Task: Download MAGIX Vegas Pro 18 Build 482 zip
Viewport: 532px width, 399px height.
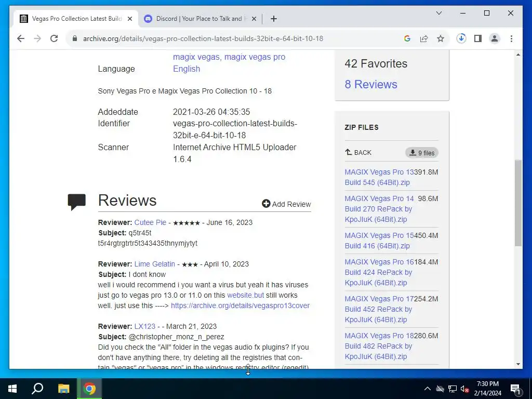Action: 379,346
